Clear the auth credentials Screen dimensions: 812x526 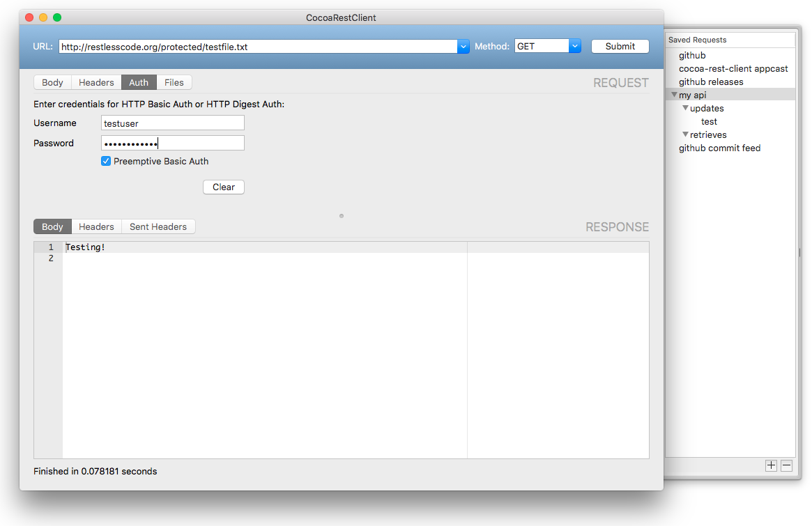(224, 187)
